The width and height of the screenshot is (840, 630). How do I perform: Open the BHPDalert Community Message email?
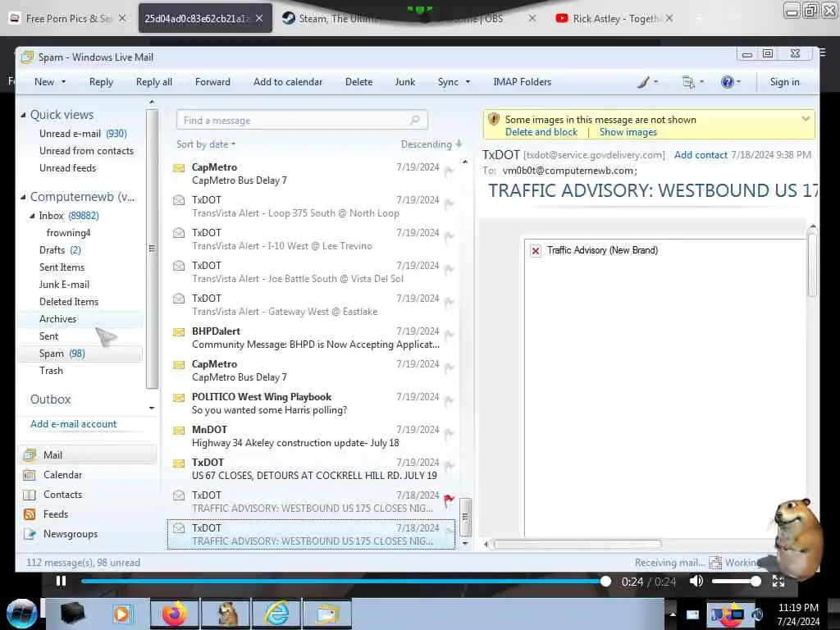(x=313, y=338)
